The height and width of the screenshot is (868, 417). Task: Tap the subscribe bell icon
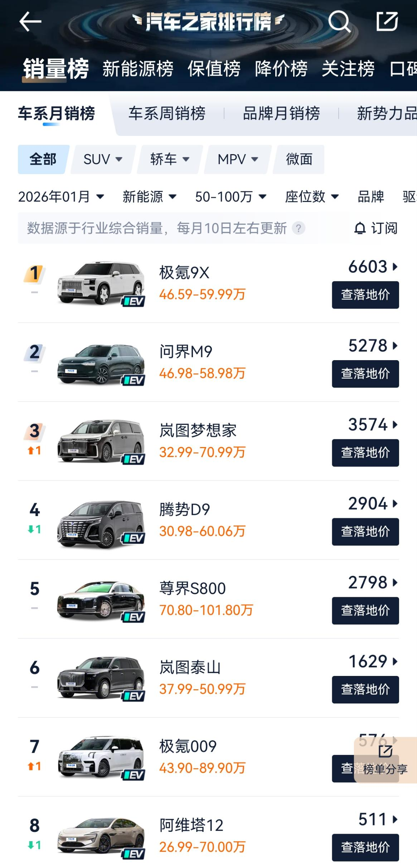coord(360,228)
